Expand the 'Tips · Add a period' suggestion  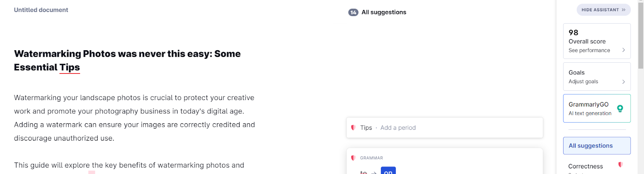point(444,128)
